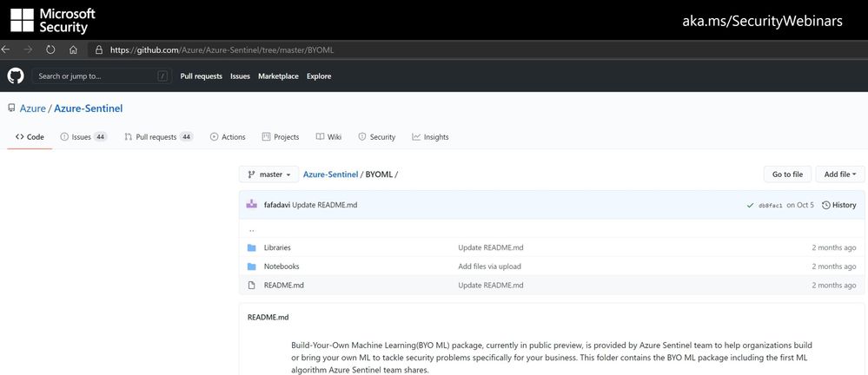The height and width of the screenshot is (375, 868).
Task: Click fafadavi's avatar image
Action: (x=252, y=205)
